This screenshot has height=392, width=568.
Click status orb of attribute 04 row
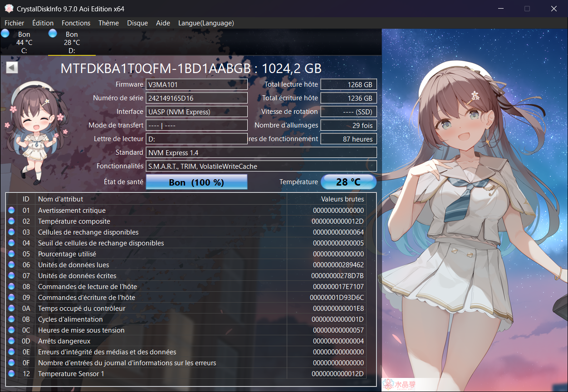point(11,243)
